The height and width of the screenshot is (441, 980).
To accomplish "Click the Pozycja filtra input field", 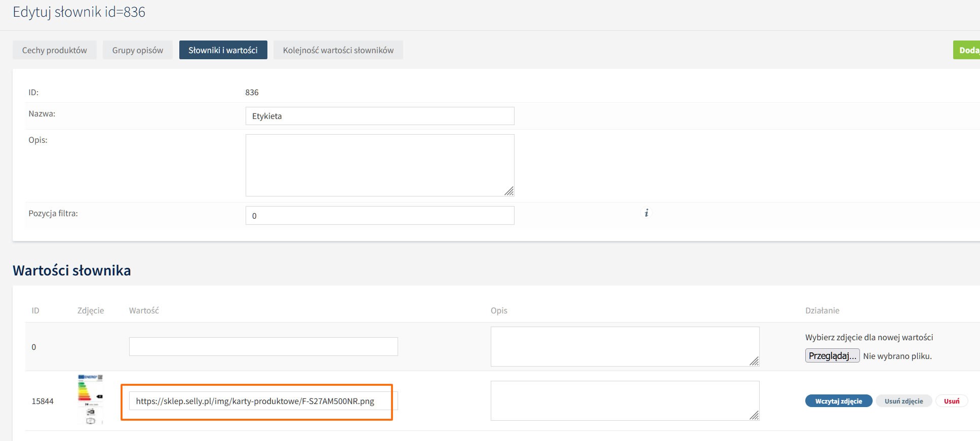I will click(x=379, y=216).
